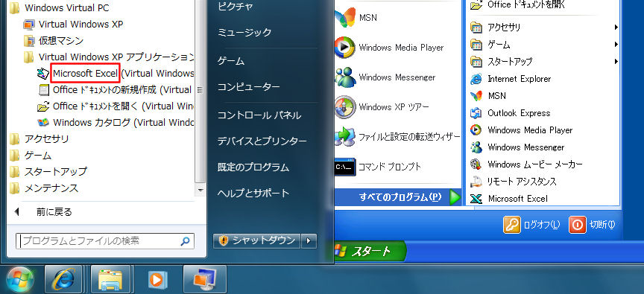The height and width of the screenshot is (294, 644).
Task: Open コンピューター from the start menu
Action: pos(249,87)
